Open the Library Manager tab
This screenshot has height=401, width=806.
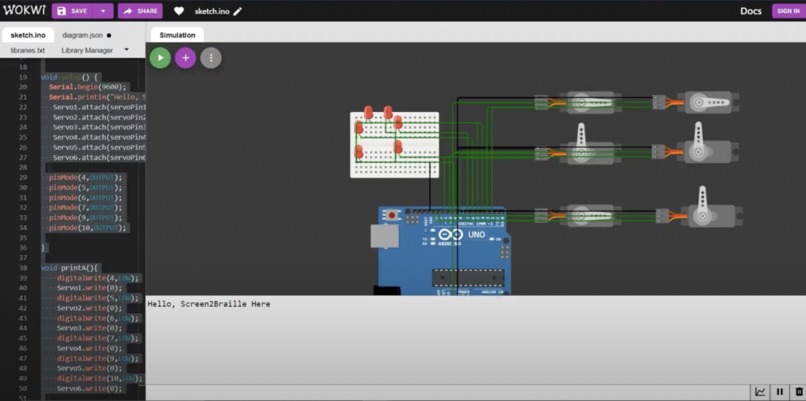[87, 50]
